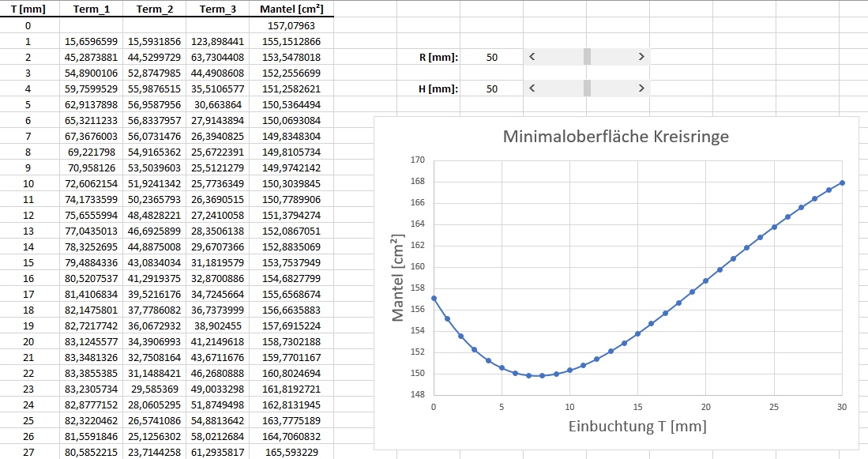
Task: Select cell with value 15,6596599
Action: pyautogui.click(x=92, y=42)
